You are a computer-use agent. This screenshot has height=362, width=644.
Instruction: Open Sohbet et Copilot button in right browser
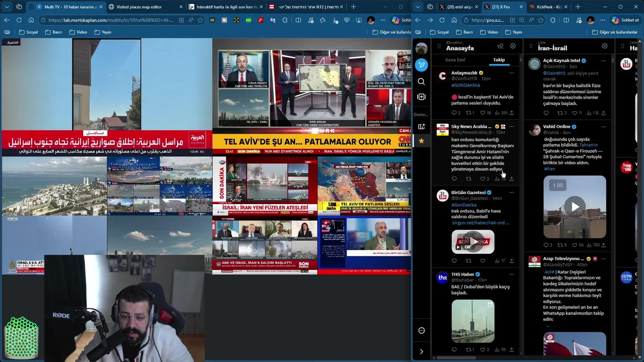pyautogui.click(x=625, y=20)
